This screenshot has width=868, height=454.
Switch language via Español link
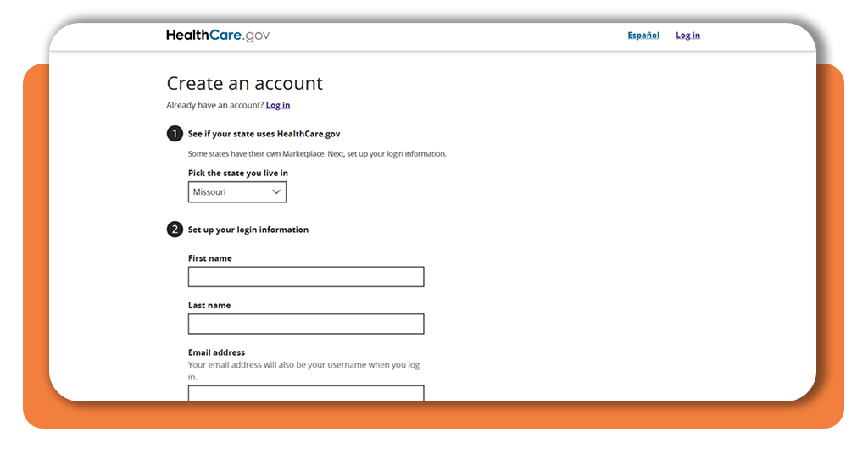643,36
